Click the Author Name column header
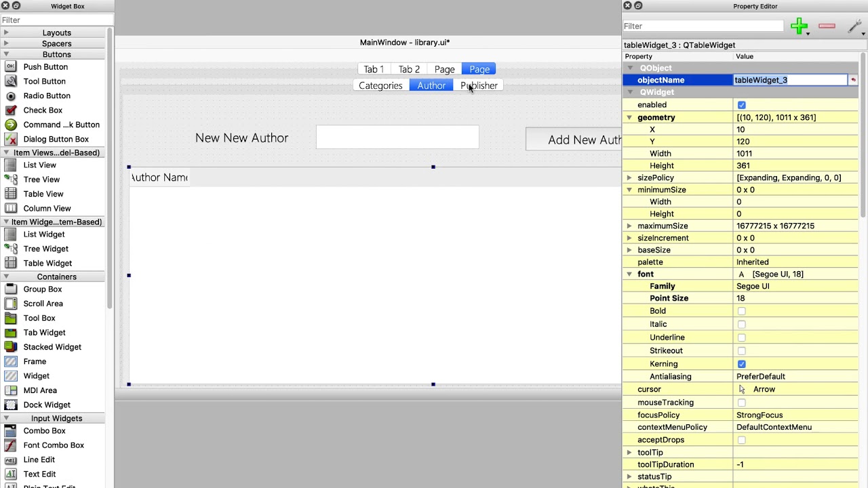 159,178
